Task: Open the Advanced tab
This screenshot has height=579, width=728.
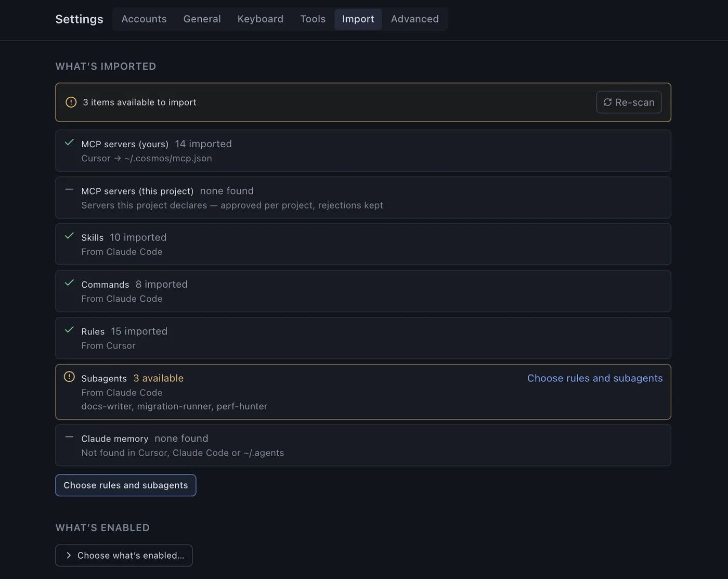Action: pyautogui.click(x=415, y=19)
